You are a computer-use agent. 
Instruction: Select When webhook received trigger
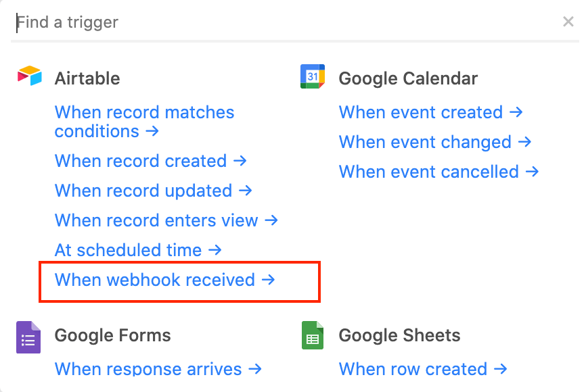tap(165, 280)
